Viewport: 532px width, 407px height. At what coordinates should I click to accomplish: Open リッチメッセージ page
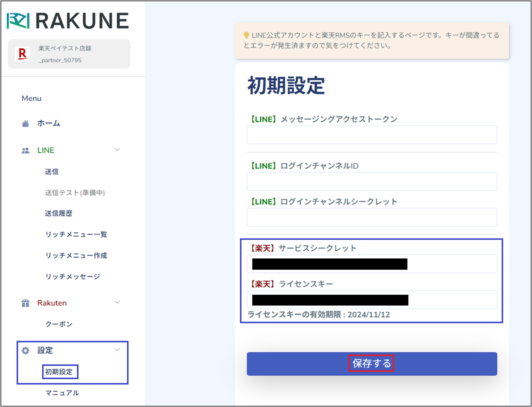[73, 277]
